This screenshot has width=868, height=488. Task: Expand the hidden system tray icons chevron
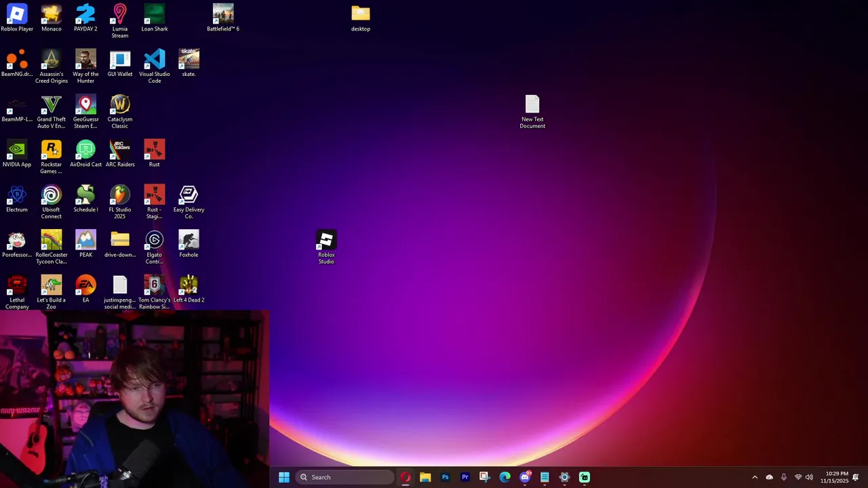coord(755,477)
